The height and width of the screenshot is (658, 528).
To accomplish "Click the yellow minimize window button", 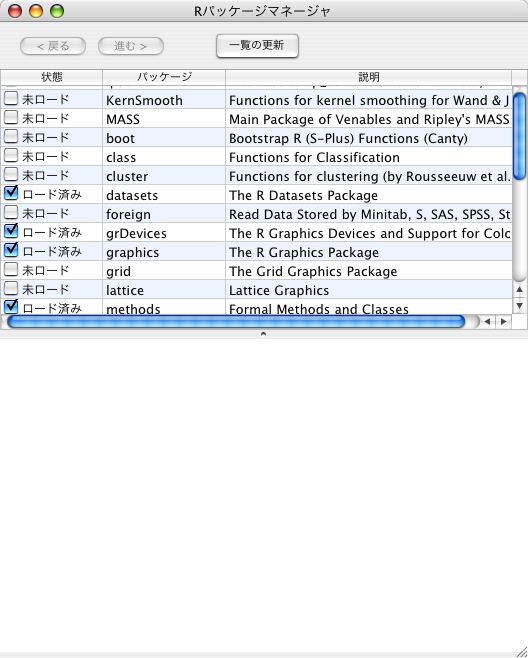I will coord(36,11).
